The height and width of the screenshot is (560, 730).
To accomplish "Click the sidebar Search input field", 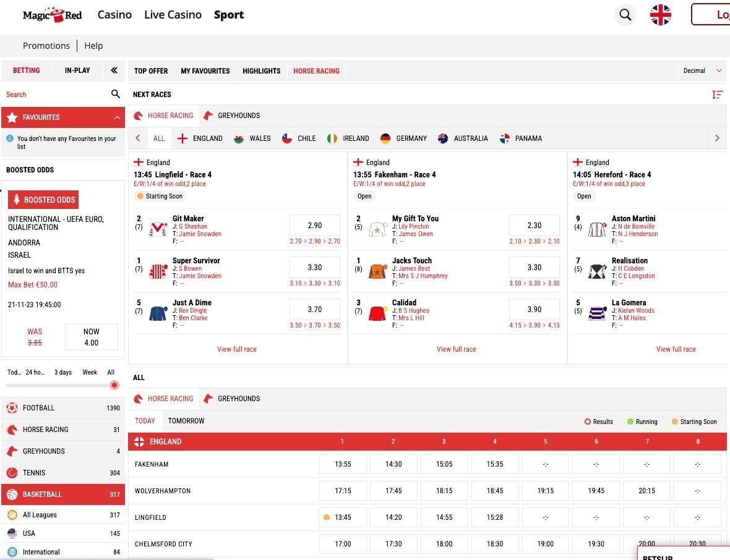I will pyautogui.click(x=56, y=95).
